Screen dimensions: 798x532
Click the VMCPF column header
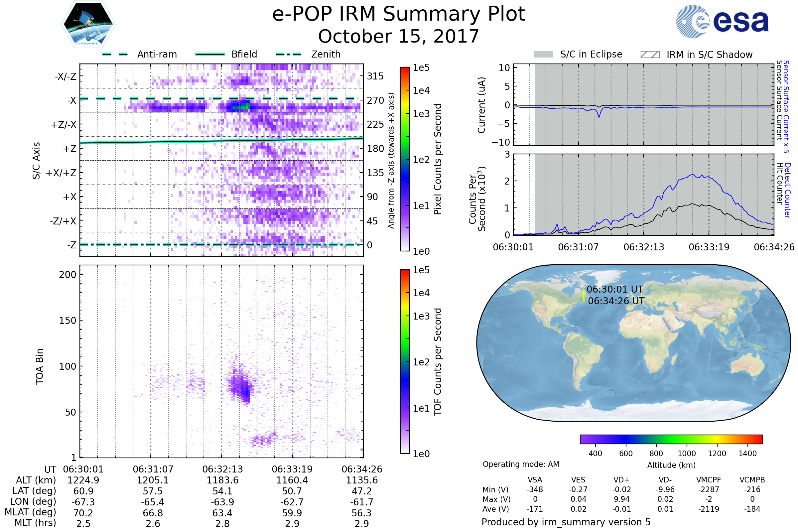point(709,480)
